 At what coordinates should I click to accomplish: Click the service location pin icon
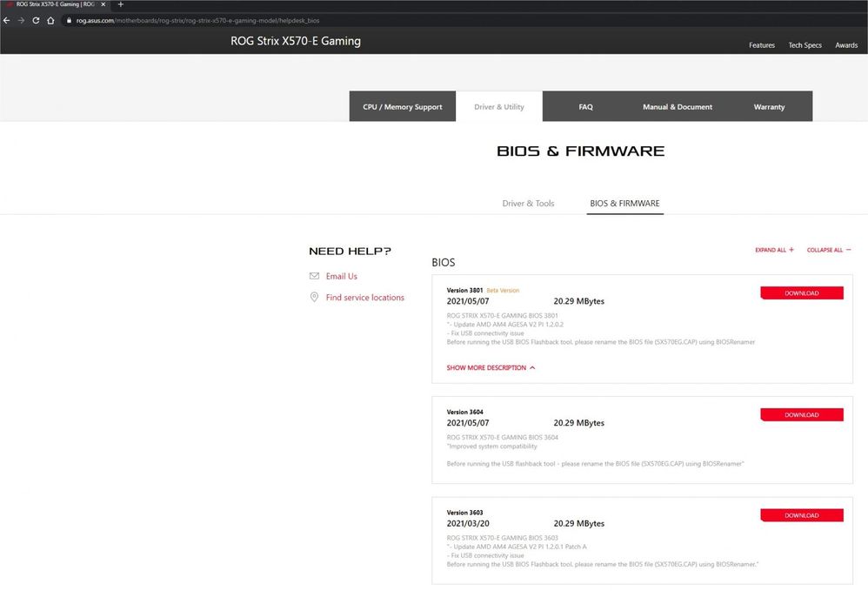click(314, 298)
